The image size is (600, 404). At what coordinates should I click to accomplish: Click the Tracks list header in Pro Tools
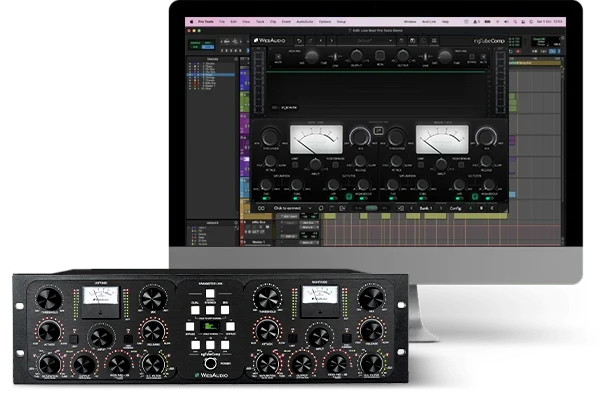(x=213, y=59)
